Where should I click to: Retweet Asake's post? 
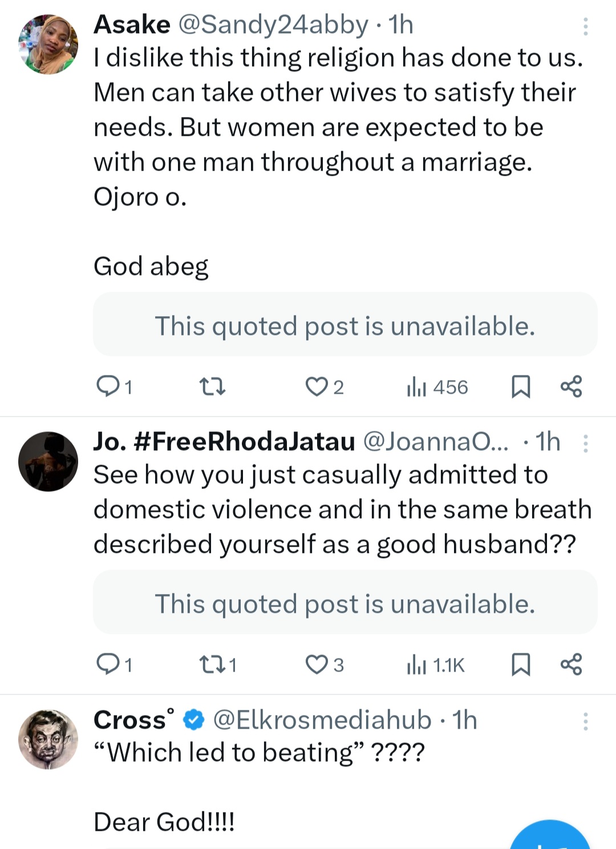coord(213,387)
